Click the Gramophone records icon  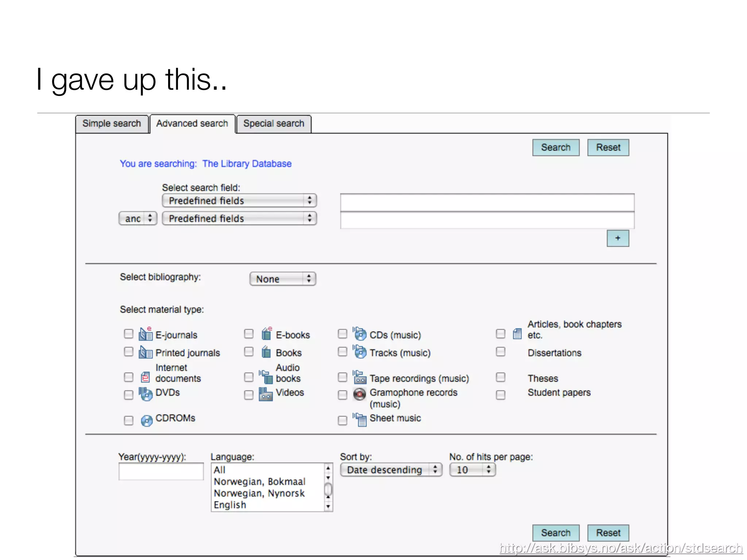click(x=360, y=394)
